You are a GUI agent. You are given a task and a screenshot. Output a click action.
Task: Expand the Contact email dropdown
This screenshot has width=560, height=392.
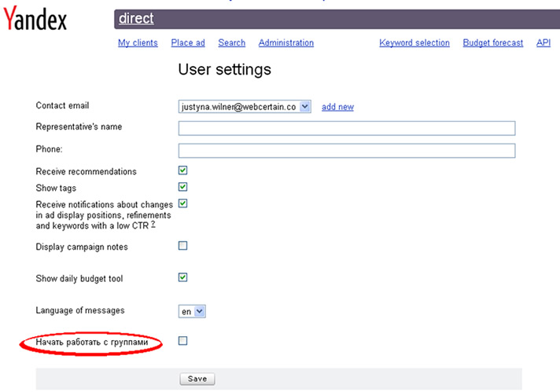click(x=305, y=107)
